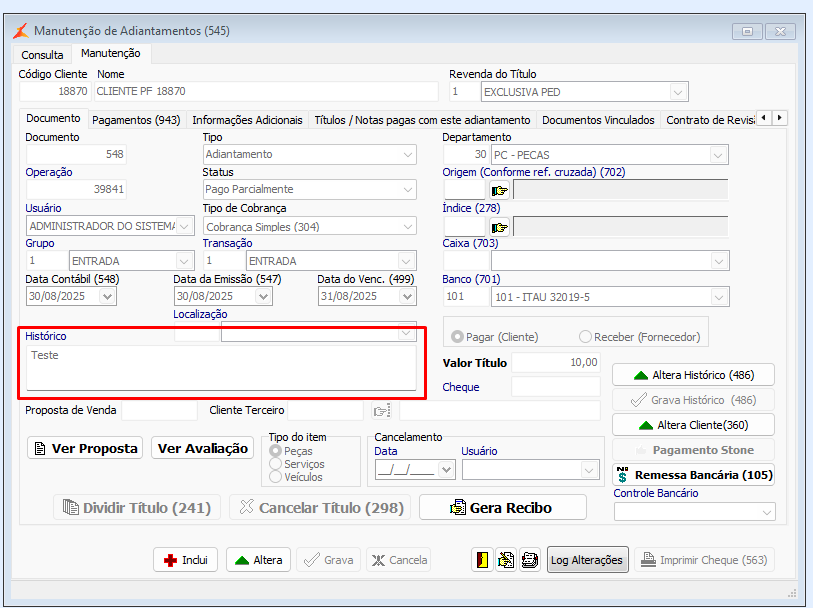Viewport: 813px width, 608px height.
Task: Open Caixa (703) dropdown
Action: point(719,261)
